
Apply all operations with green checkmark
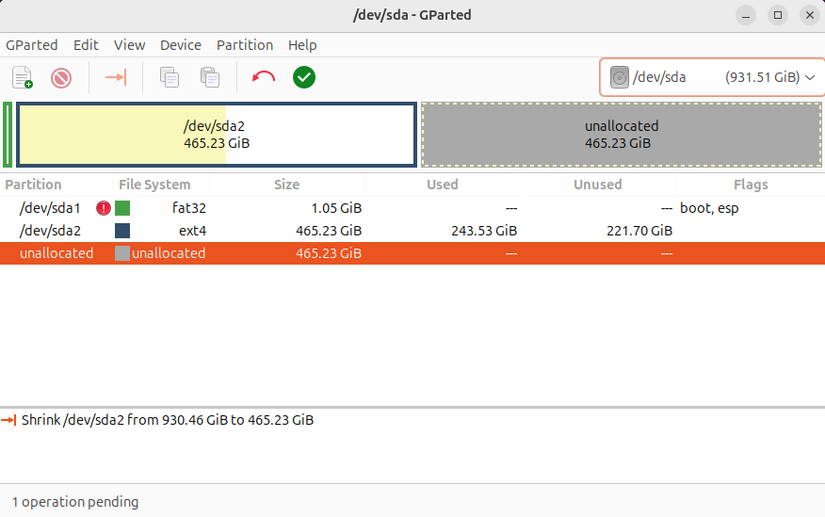(304, 77)
